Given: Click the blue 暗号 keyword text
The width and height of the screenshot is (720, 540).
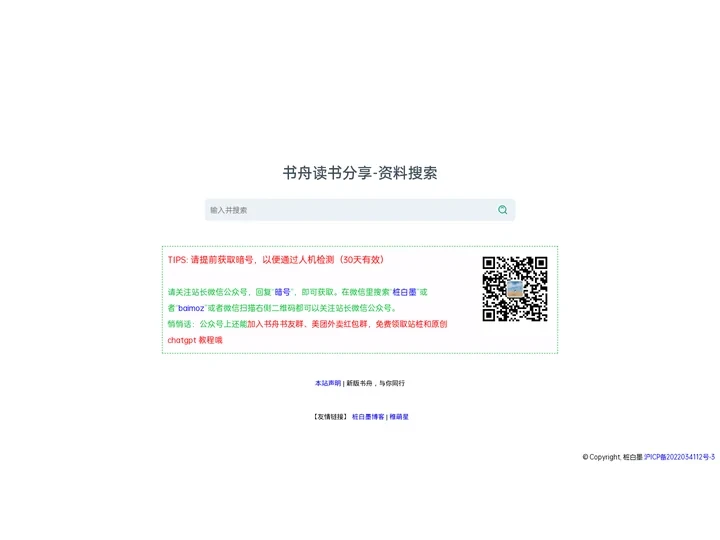Looking at the screenshot, I should pyautogui.click(x=282, y=292).
